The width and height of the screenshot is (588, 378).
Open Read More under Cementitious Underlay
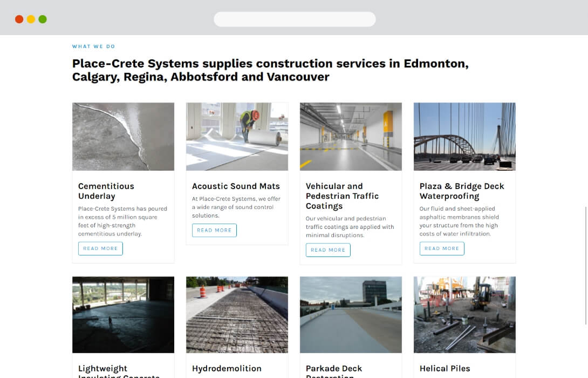(x=100, y=248)
